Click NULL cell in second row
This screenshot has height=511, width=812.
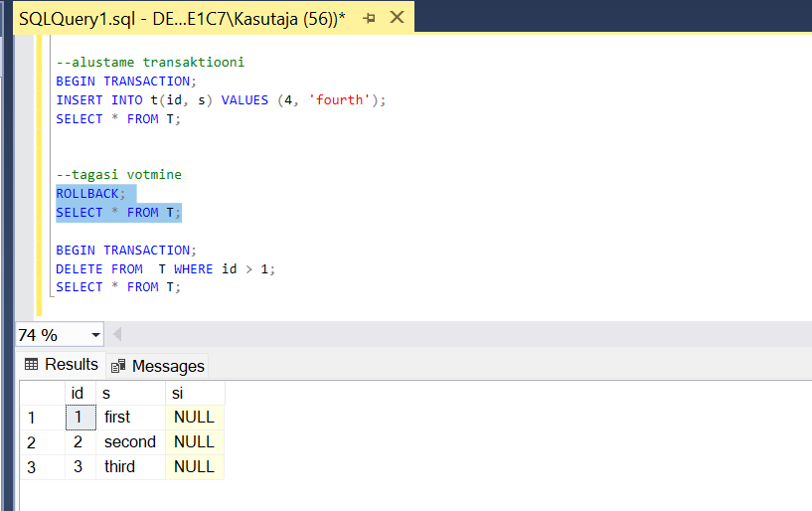tap(195, 442)
